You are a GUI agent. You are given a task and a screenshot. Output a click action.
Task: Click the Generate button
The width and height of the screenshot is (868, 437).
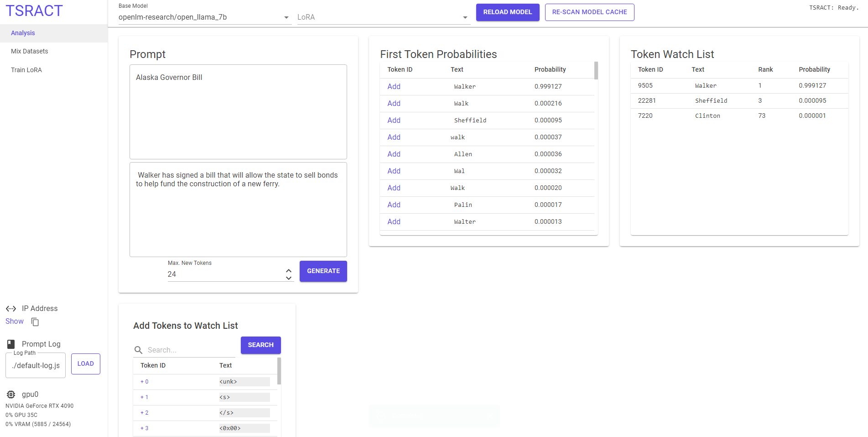click(x=323, y=271)
